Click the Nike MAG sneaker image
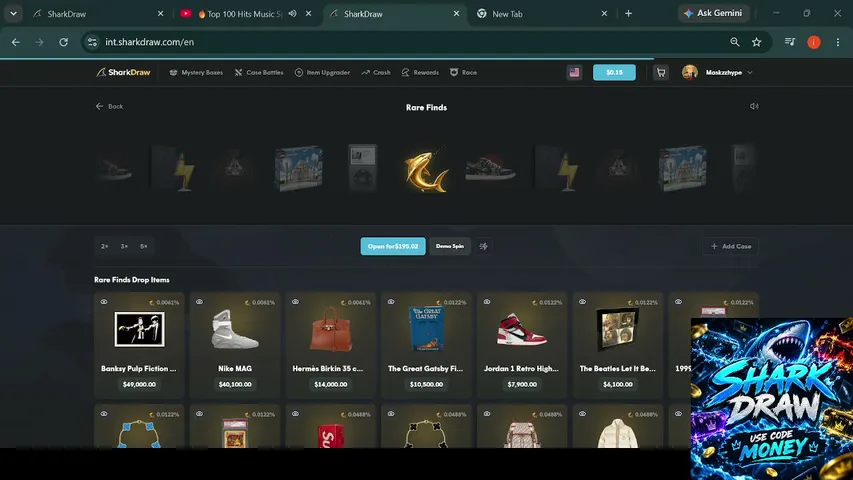 point(234,329)
